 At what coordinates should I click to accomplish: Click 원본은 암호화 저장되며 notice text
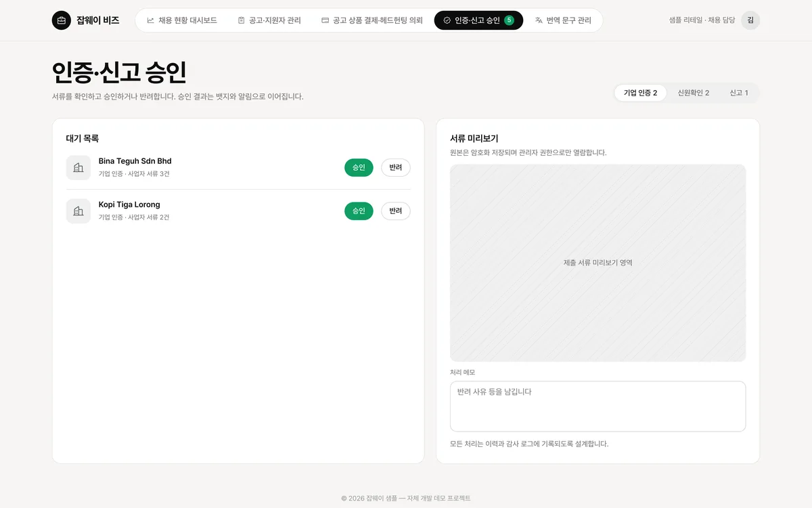click(528, 152)
